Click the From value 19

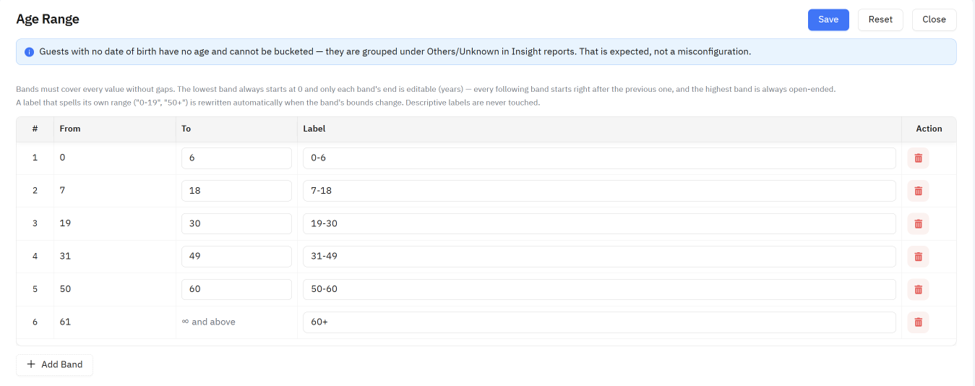[x=64, y=224]
